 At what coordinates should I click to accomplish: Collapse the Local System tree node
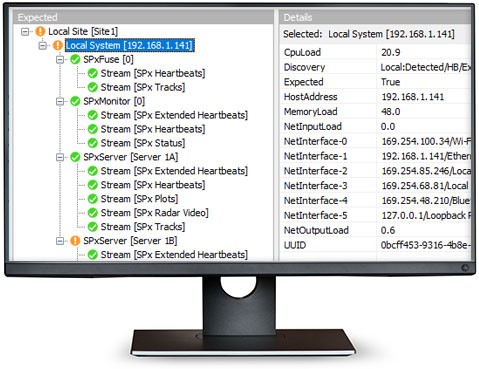(43, 46)
